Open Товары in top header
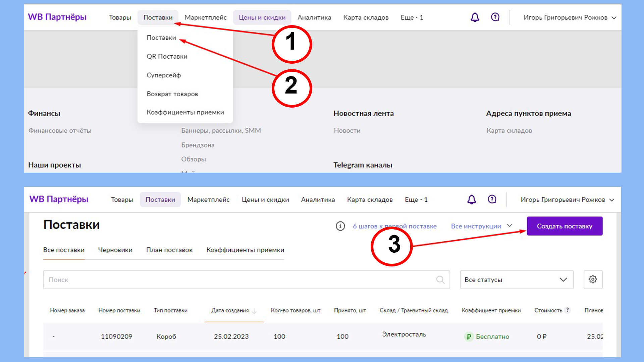 120,17
